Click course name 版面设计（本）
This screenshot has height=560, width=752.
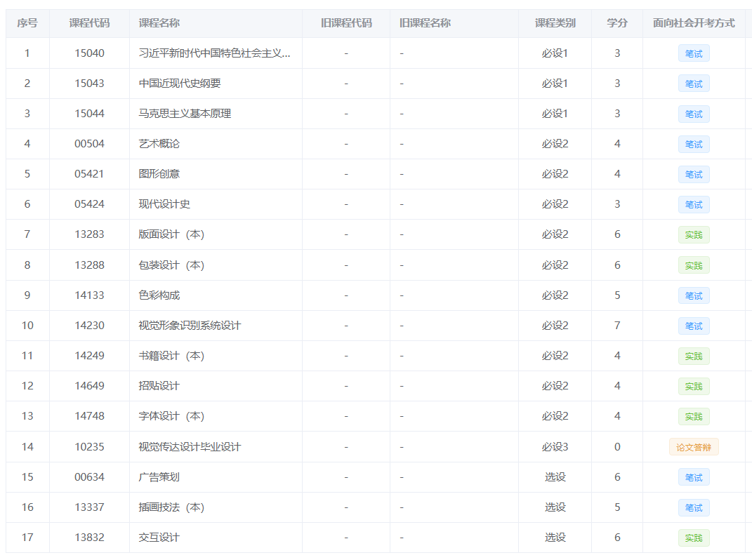pyautogui.click(x=172, y=234)
